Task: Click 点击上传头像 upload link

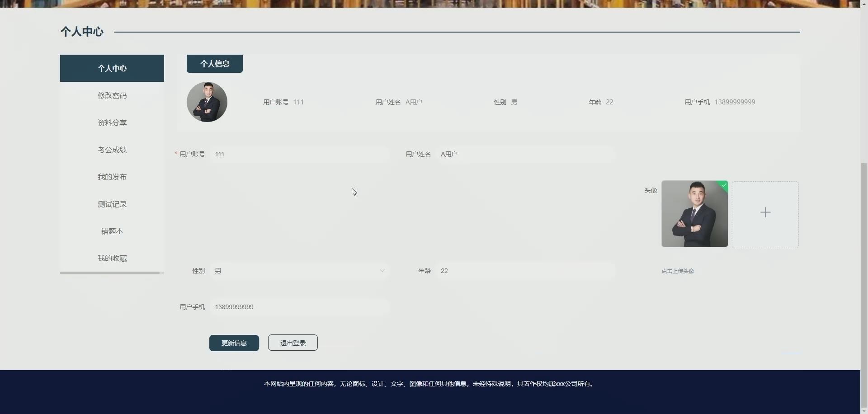Action: pyautogui.click(x=678, y=271)
